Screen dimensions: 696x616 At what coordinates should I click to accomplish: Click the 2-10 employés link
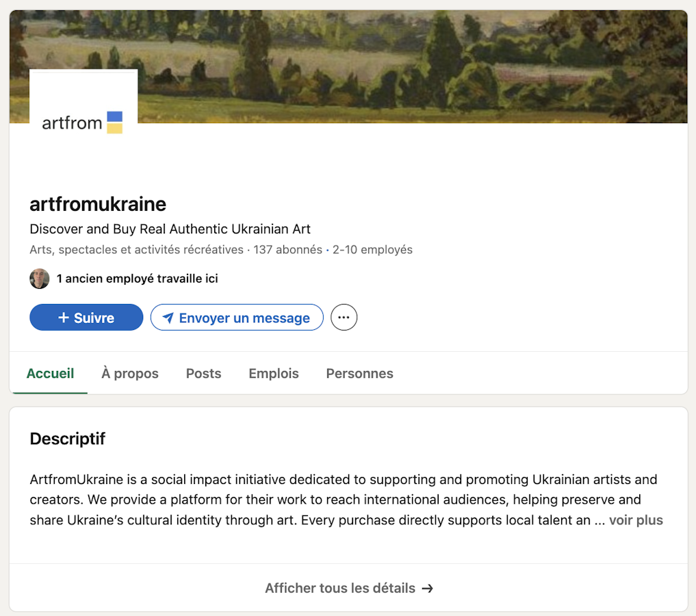click(x=372, y=250)
